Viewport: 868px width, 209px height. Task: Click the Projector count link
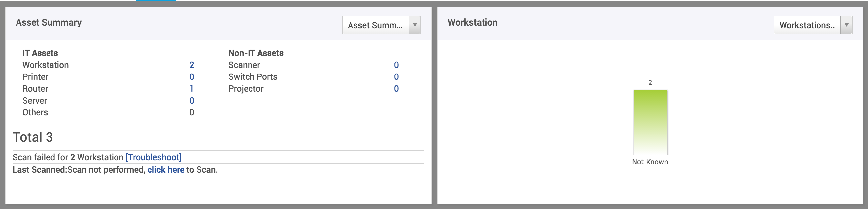(397, 89)
